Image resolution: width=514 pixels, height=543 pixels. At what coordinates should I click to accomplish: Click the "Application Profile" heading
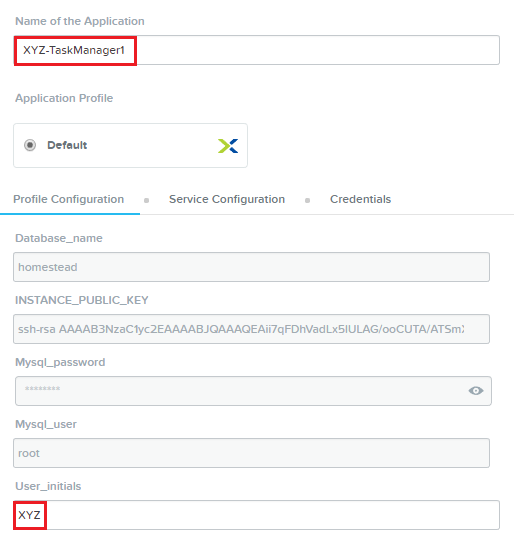click(x=64, y=98)
